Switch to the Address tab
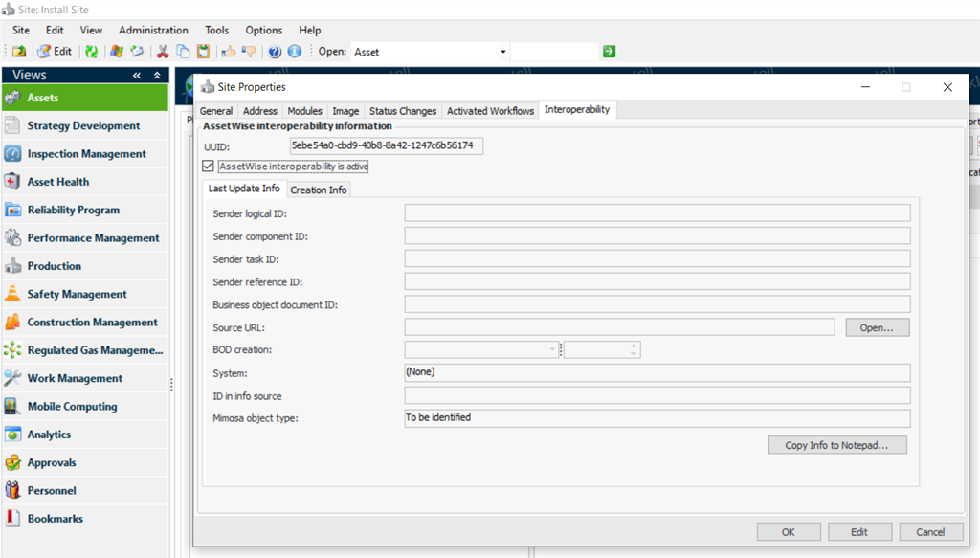 pyautogui.click(x=260, y=111)
